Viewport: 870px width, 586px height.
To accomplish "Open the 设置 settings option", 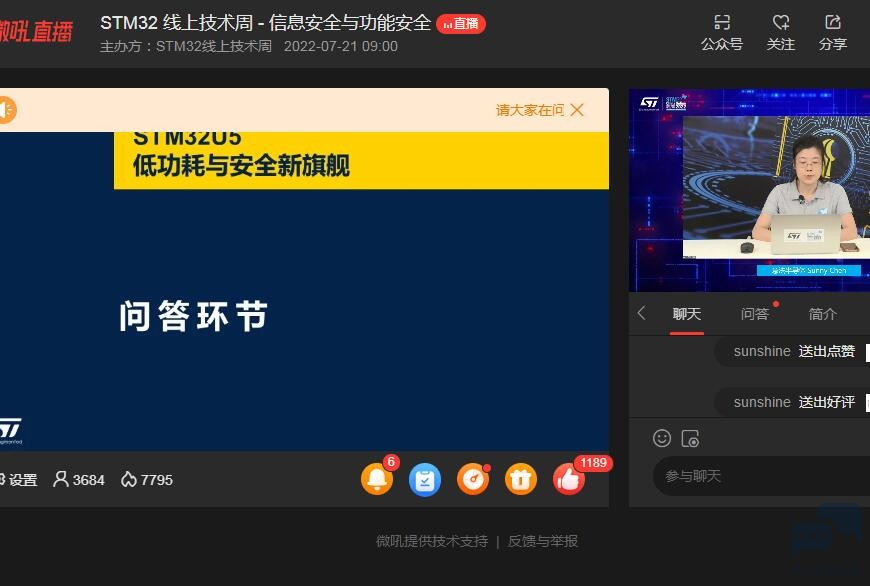I will point(18,479).
